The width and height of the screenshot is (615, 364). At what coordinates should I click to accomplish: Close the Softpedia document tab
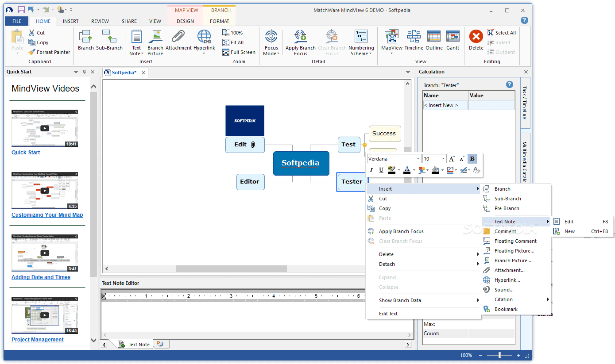coord(143,73)
